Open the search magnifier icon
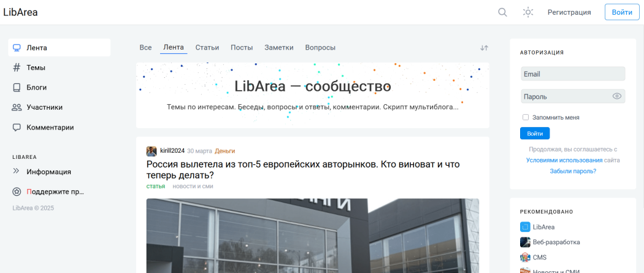The image size is (644, 273). pyautogui.click(x=502, y=12)
